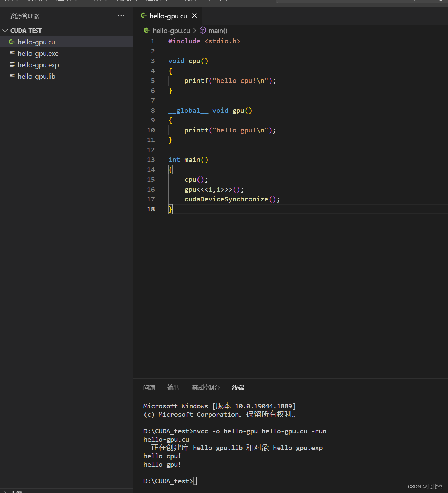Click the 资源管理器 explorer title
Viewport: 448px width, 493px height.
(25, 16)
